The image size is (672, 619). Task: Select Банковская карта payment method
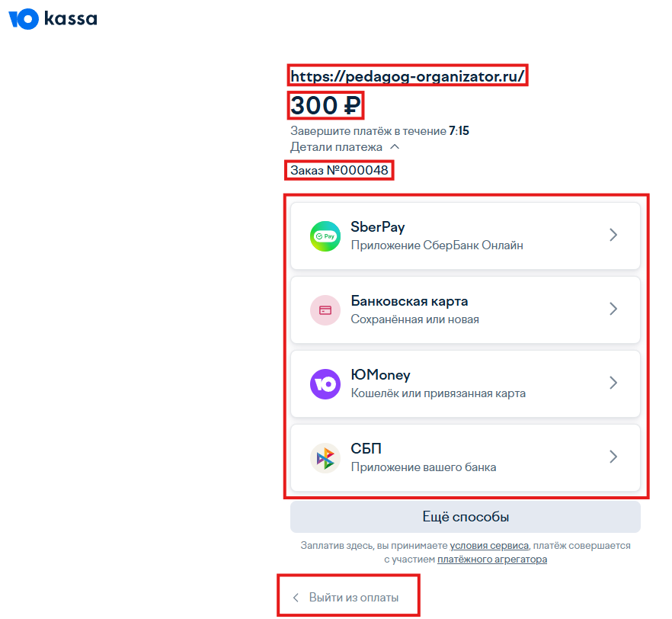click(466, 310)
